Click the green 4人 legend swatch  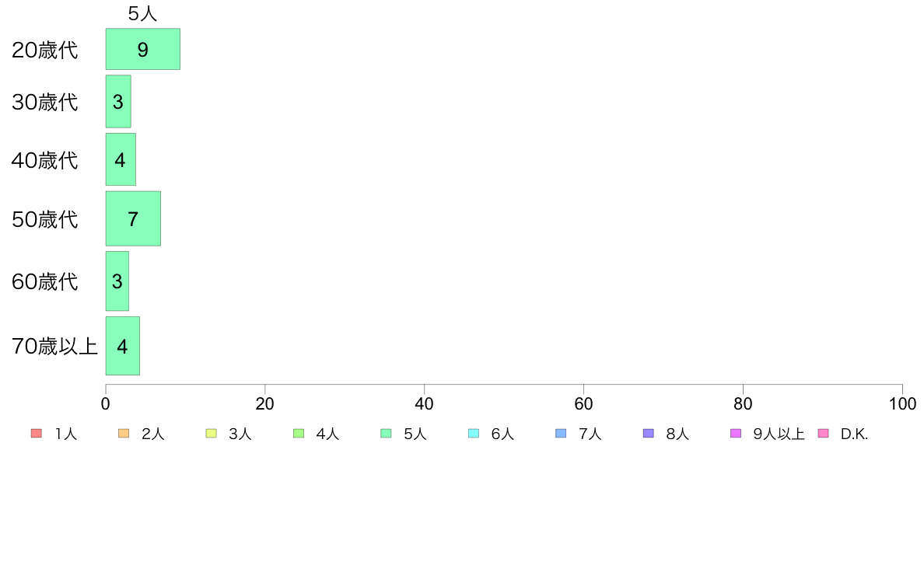point(299,434)
